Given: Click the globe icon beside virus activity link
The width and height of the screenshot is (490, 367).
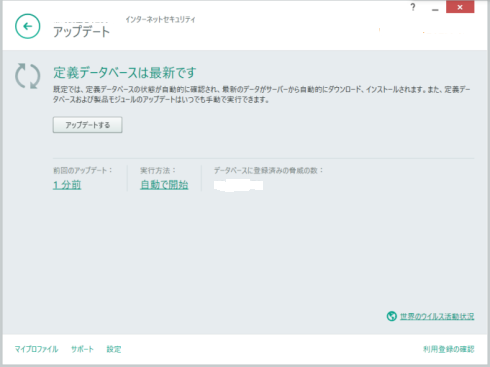Looking at the screenshot, I should pos(391,316).
